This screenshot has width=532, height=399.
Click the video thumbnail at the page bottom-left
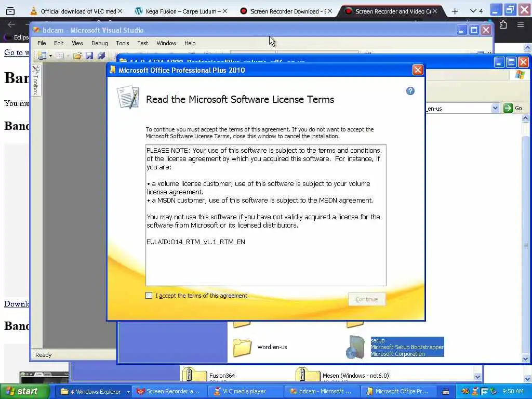(x=44, y=377)
